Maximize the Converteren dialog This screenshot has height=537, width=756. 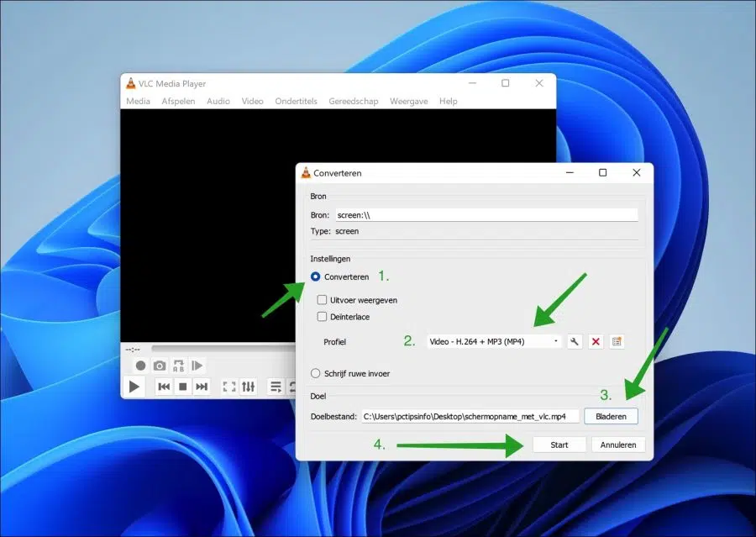602,173
